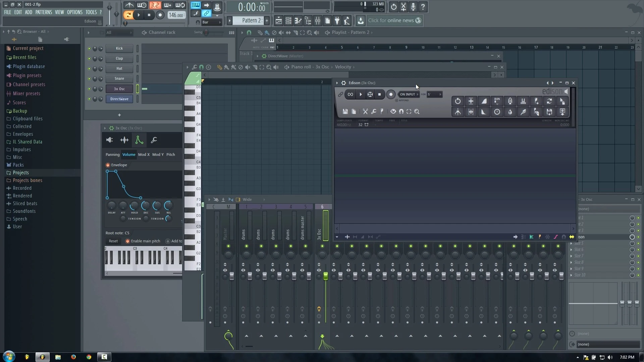Toggle loop playback button in Edison
Image resolution: width=644 pixels, height=362 pixels.
(350, 94)
